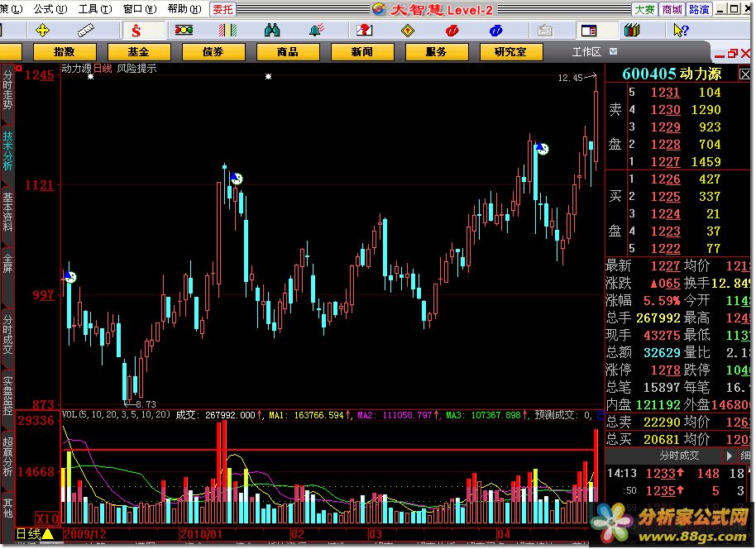756x549 pixels.
Task: Click the yellow diamond toolbar icon
Action: (x=406, y=31)
